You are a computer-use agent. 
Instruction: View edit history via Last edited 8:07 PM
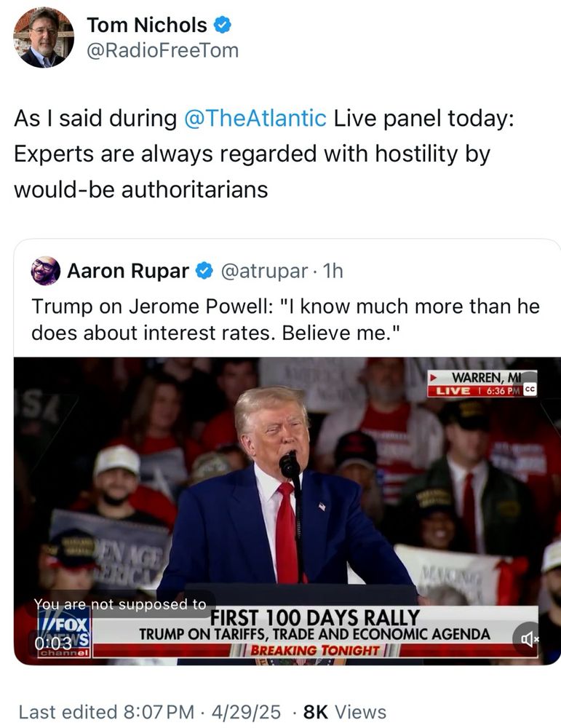click(x=106, y=712)
